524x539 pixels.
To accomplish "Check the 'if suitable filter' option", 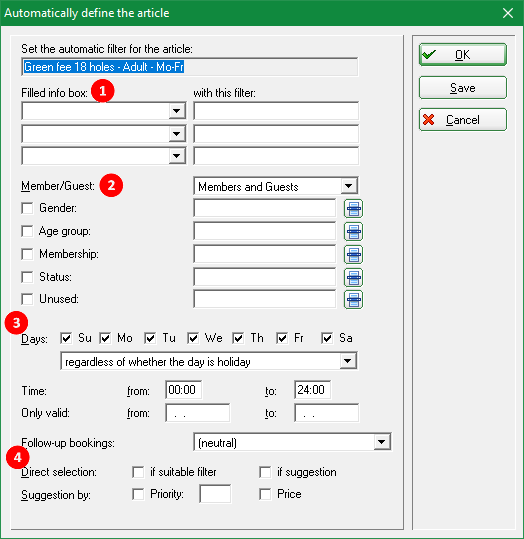I will [x=138, y=472].
